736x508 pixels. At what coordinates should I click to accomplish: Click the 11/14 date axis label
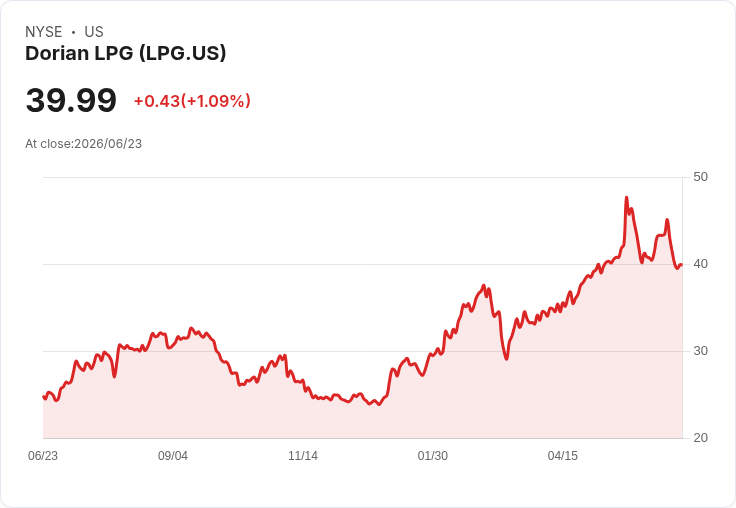click(x=303, y=455)
